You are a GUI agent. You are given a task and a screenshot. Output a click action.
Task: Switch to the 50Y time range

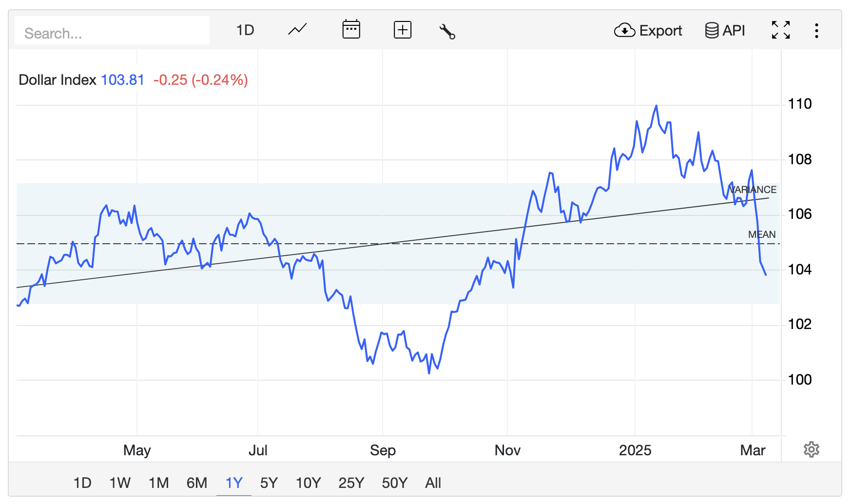[x=394, y=483]
